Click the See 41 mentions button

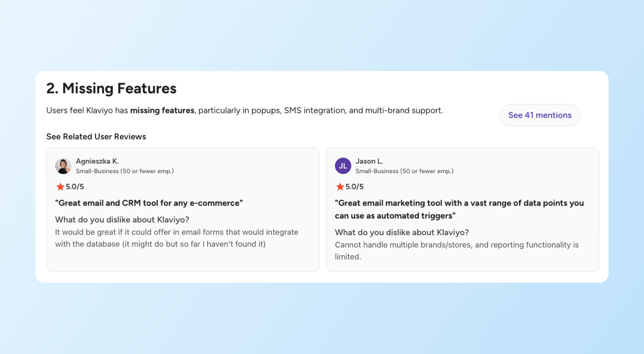[x=539, y=115]
